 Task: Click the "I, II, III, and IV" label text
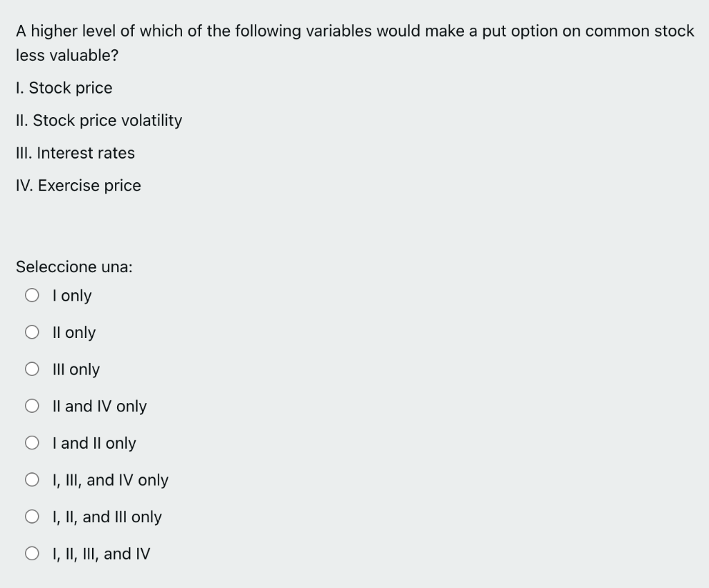(101, 553)
